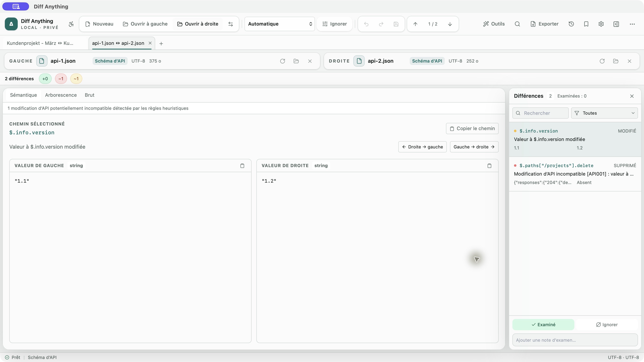Copy left value clipboard icon
The height and width of the screenshot is (362, 644).
coord(242,166)
